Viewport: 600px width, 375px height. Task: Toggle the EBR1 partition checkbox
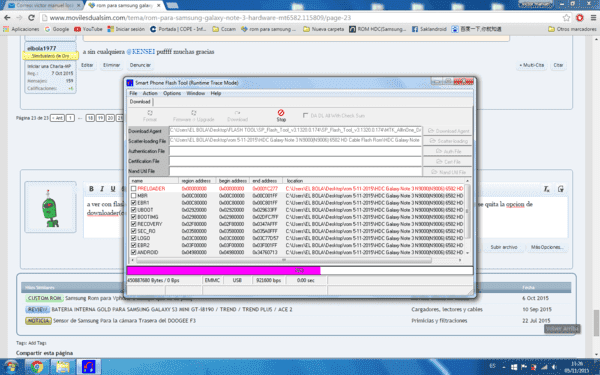tap(134, 203)
